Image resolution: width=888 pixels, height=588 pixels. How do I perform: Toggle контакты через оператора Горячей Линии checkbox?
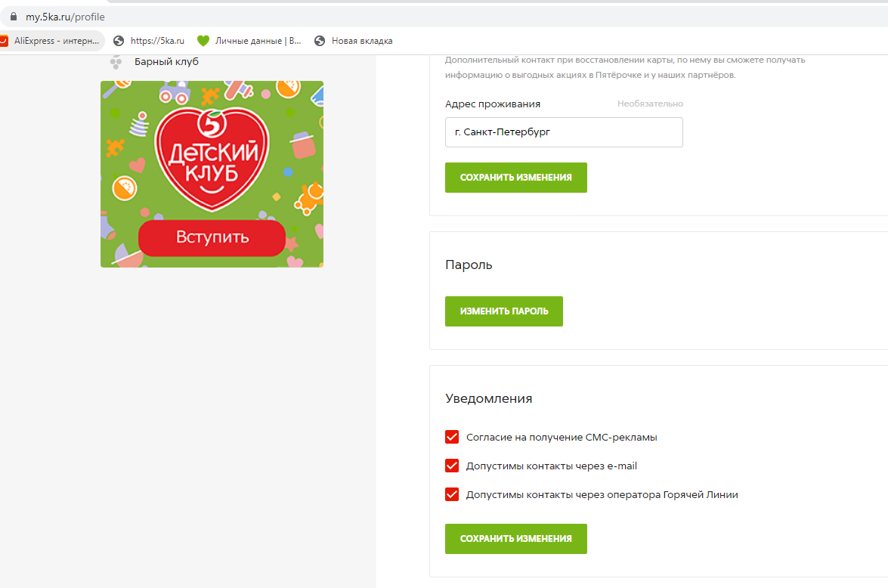[452, 494]
